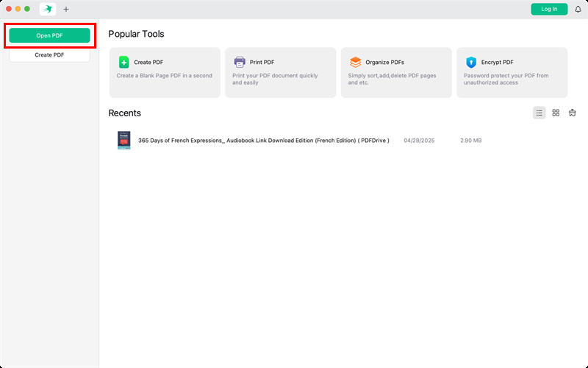The height and width of the screenshot is (368, 588).
Task: Click the Create PDF sidebar button
Action: tap(49, 55)
